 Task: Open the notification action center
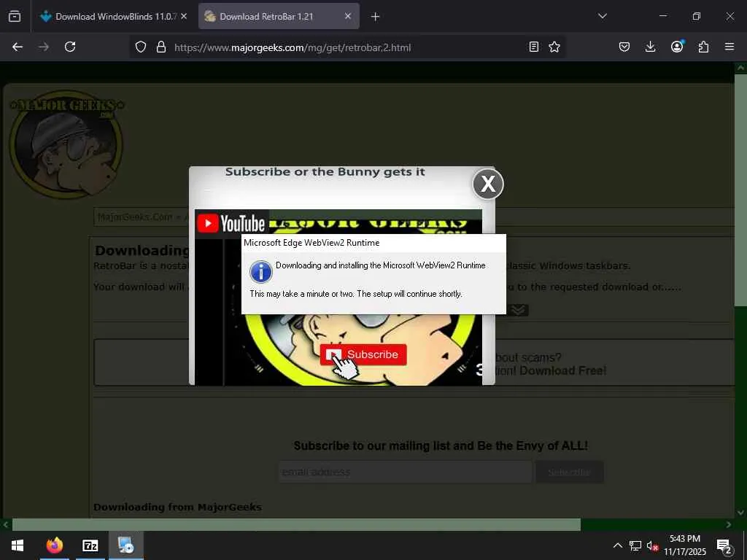pyautogui.click(x=724, y=545)
